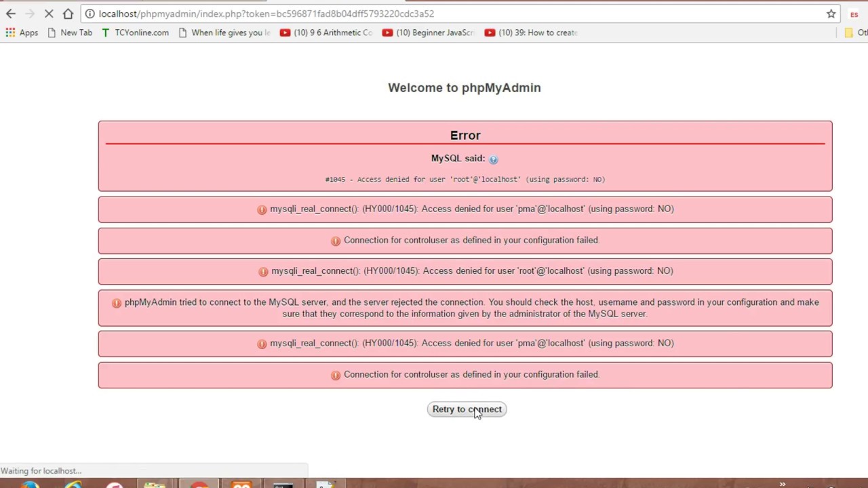Open the New Tab bookmark
Image resolution: width=868 pixels, height=488 pixels.
click(70, 33)
